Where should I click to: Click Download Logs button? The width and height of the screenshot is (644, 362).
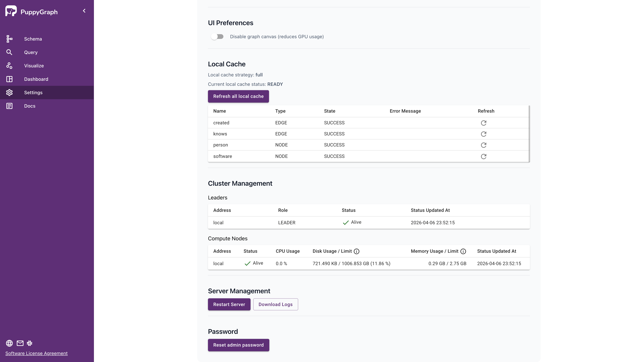(x=275, y=304)
